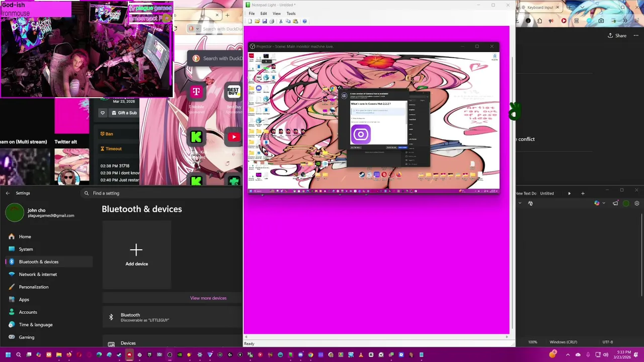Select New Text Do tab in Notepad
The image size is (644, 362).
pyautogui.click(x=526, y=193)
